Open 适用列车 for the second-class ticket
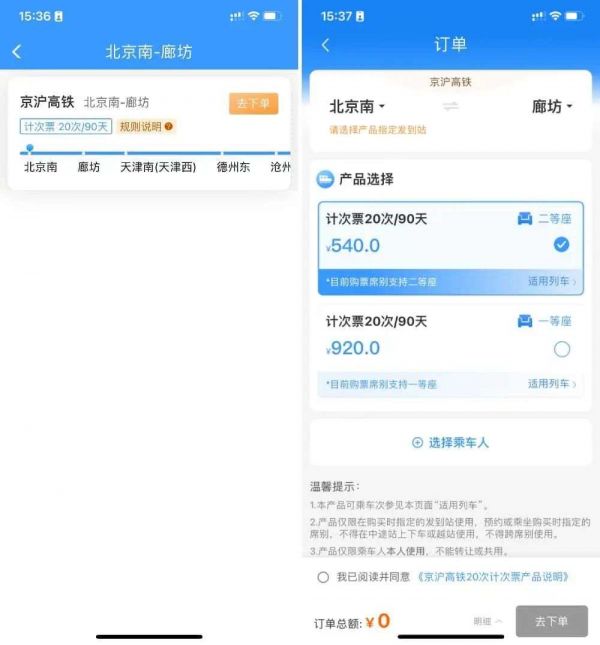Viewport: 600px width, 645px height. click(x=552, y=282)
